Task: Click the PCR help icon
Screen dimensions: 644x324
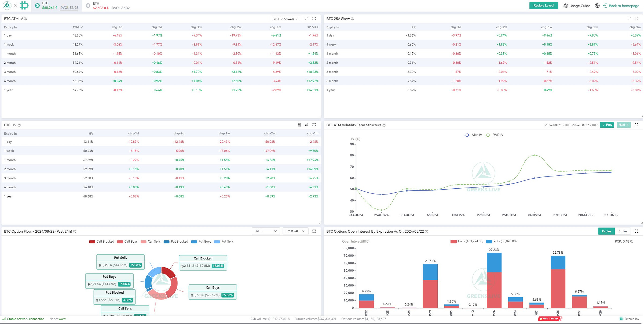Action: tap(632, 242)
